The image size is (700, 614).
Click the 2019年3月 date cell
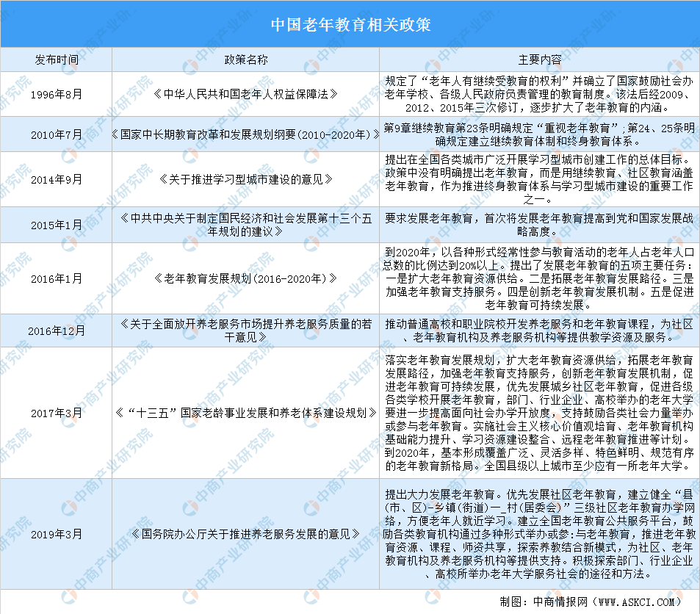(x=57, y=534)
